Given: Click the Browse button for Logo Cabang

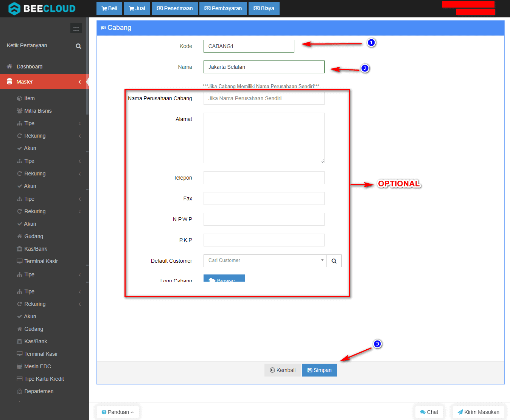Looking at the screenshot, I should coord(224,278).
